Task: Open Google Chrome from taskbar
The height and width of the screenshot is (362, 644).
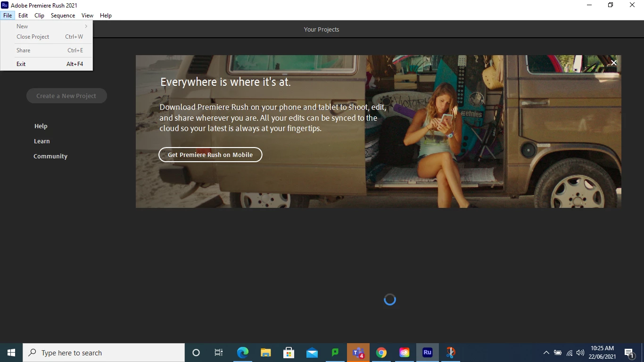Action: pos(381,353)
